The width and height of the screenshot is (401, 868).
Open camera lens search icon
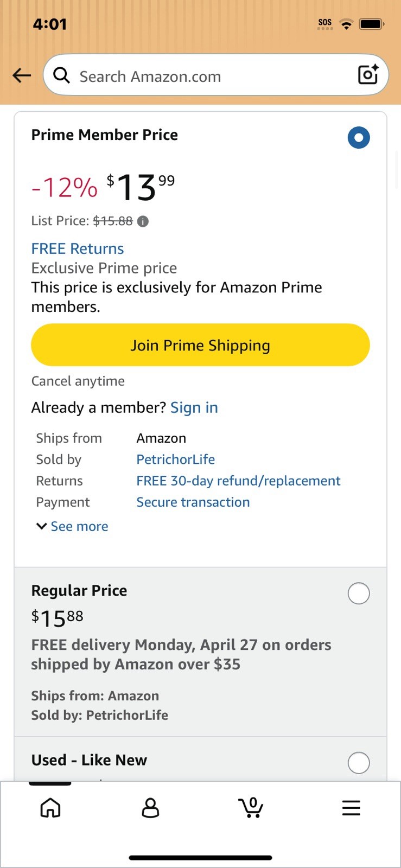coord(368,75)
